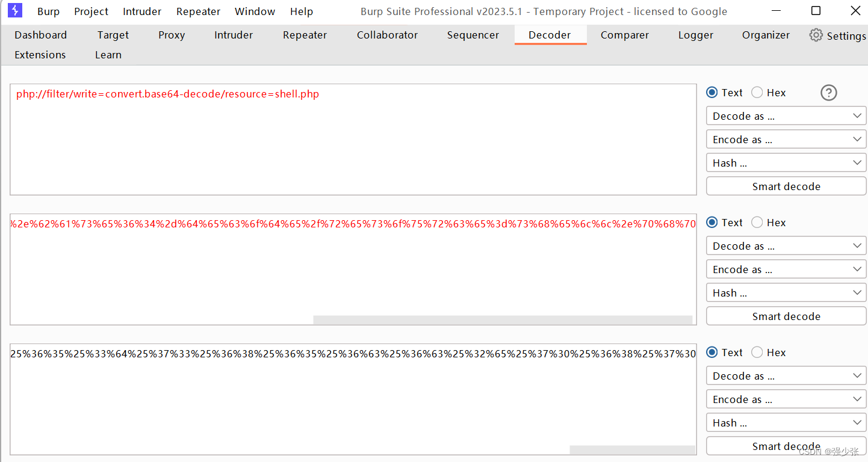Click Smart decode in first panel
Viewport: 868px width, 462px height.
(x=786, y=186)
